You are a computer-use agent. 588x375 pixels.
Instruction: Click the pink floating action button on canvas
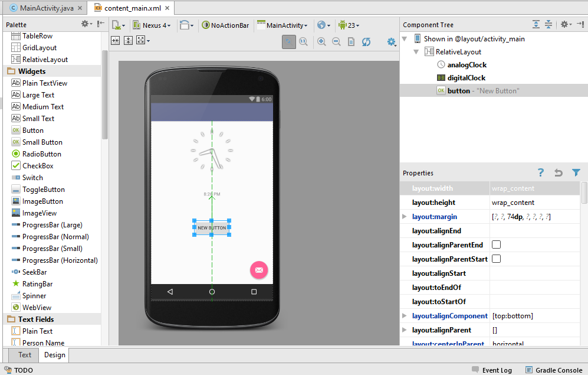pos(258,270)
